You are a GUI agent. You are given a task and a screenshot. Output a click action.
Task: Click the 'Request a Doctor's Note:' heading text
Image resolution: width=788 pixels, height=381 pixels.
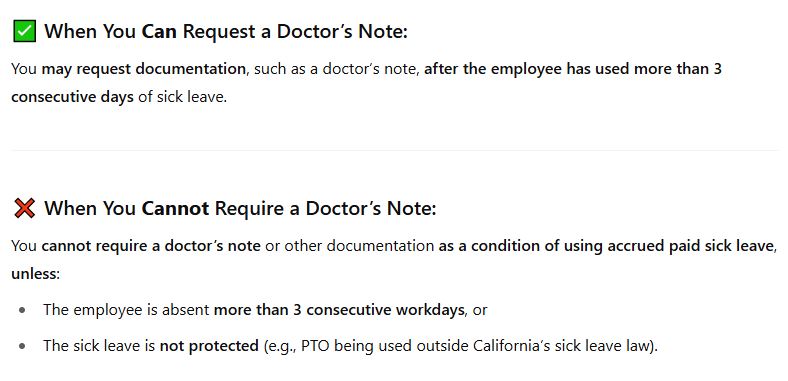295,32
